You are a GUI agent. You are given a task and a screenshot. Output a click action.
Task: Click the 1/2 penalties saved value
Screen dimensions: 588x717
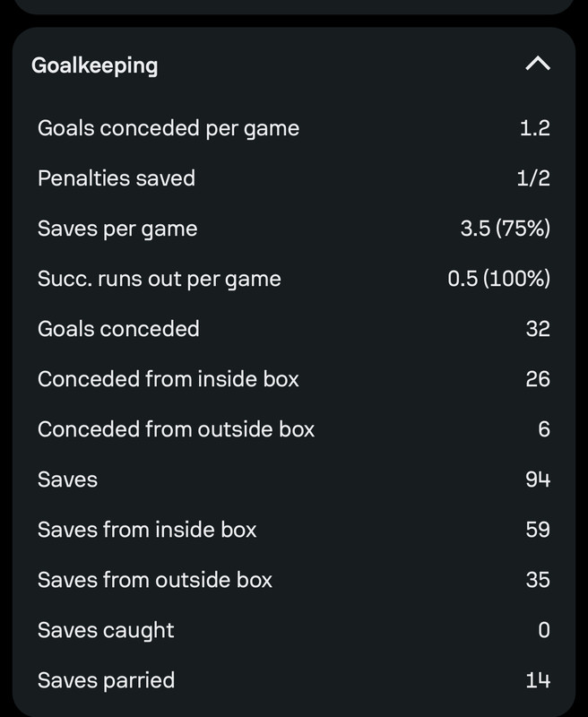[x=533, y=177]
